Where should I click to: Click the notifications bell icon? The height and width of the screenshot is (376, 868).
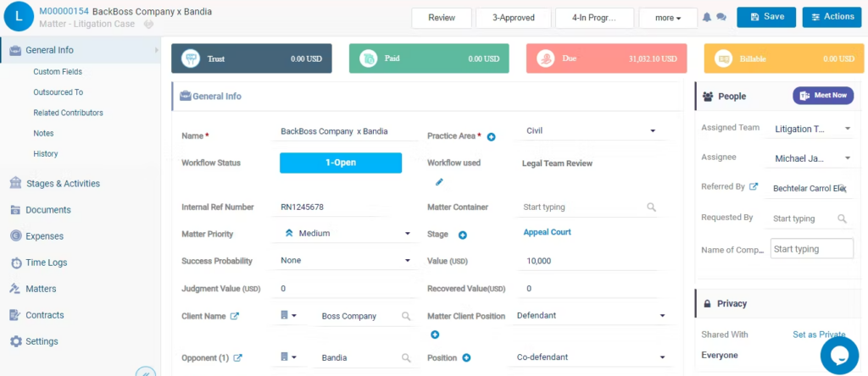(x=707, y=18)
